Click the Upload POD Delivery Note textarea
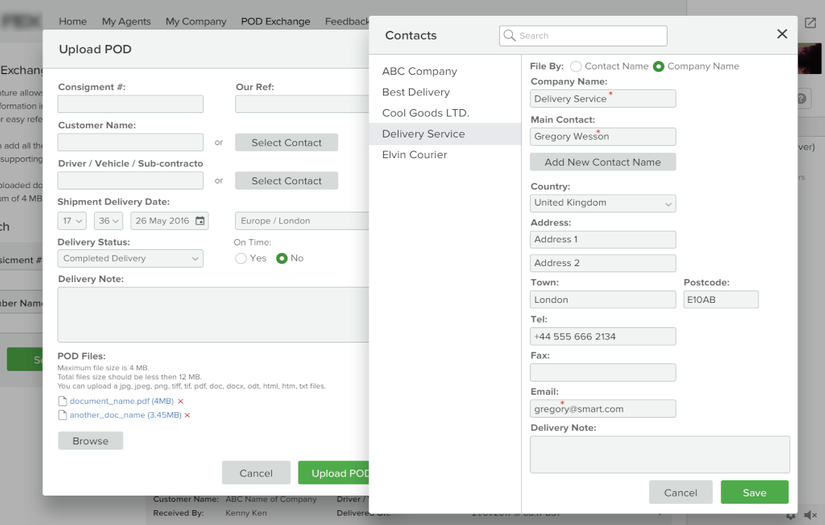The width and height of the screenshot is (825, 525). (213, 315)
